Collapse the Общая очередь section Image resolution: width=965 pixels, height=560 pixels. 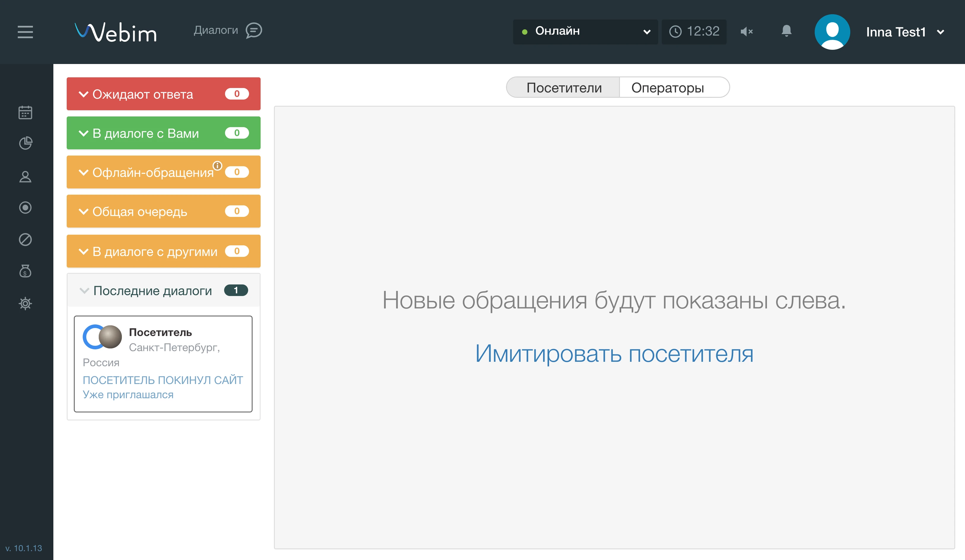[83, 211]
